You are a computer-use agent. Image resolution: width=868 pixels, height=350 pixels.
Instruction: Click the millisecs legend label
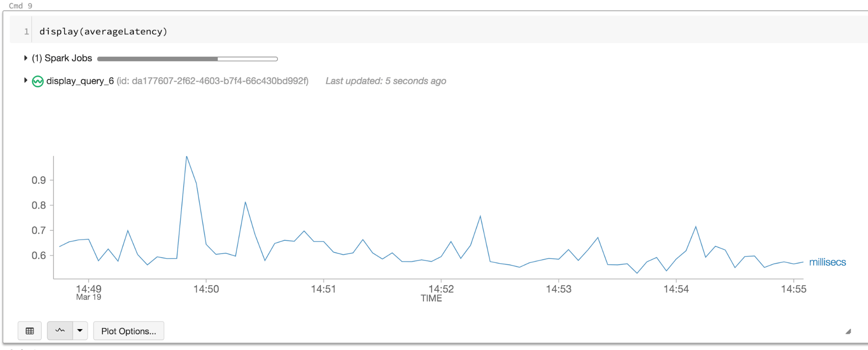coord(827,262)
